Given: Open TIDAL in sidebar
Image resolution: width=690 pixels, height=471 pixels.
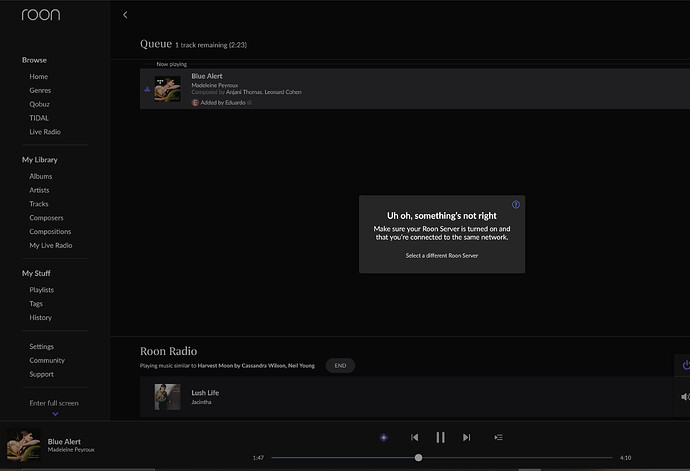Looking at the screenshot, I should 39,118.
